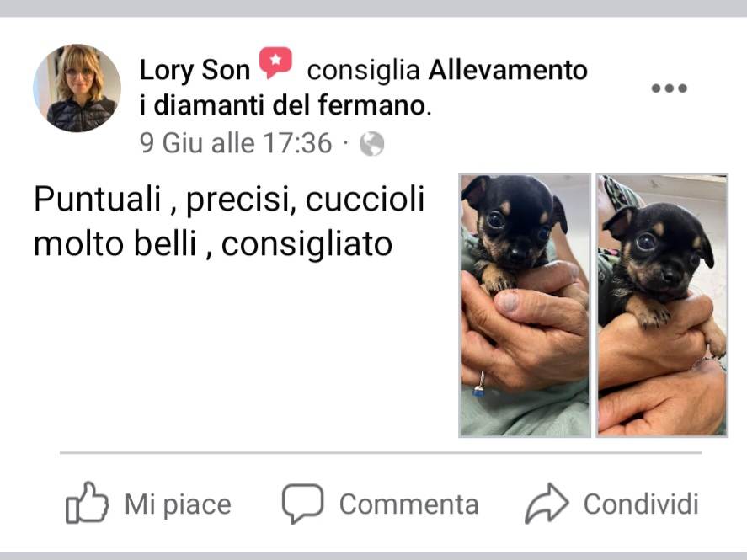Click the 'molto belli, consigliato' text line
The image size is (747, 560).
click(213, 244)
